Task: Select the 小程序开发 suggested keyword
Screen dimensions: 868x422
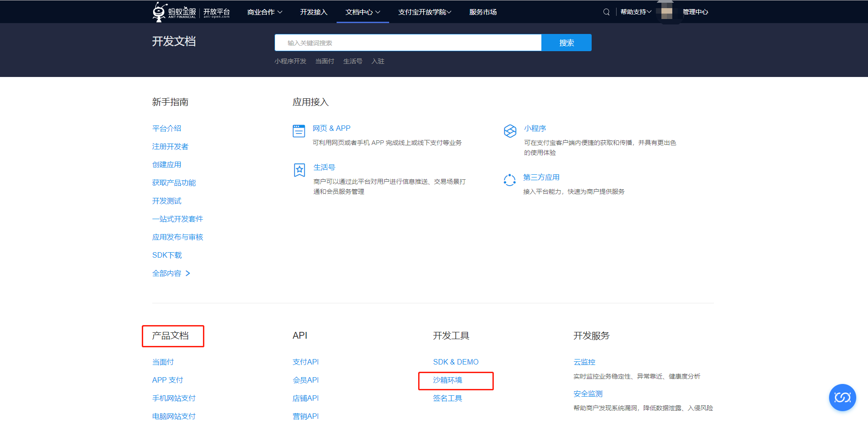Action: tap(290, 62)
